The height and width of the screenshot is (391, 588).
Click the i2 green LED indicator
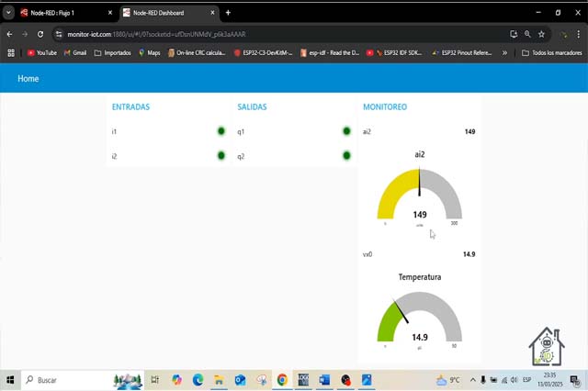(x=221, y=156)
